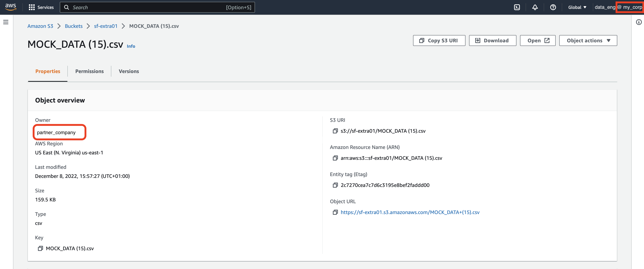Open AWS CloudShell terminal icon
The image size is (644, 269).
[x=517, y=7]
